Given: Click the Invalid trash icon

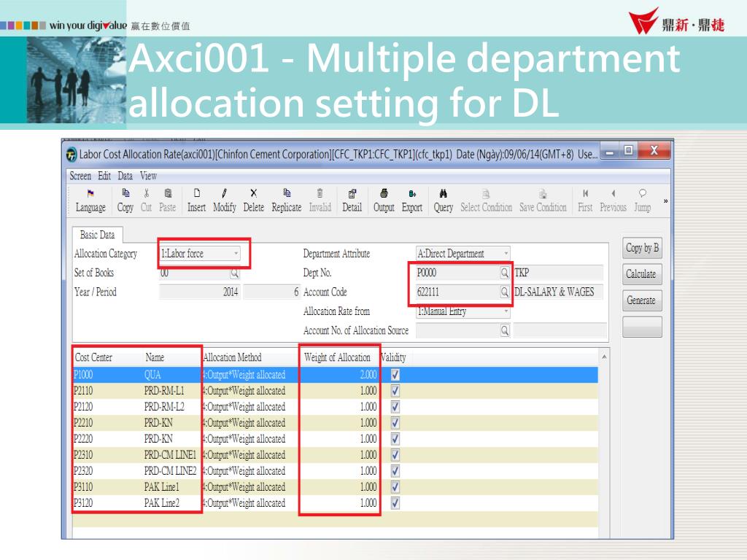Looking at the screenshot, I should [x=320, y=192].
